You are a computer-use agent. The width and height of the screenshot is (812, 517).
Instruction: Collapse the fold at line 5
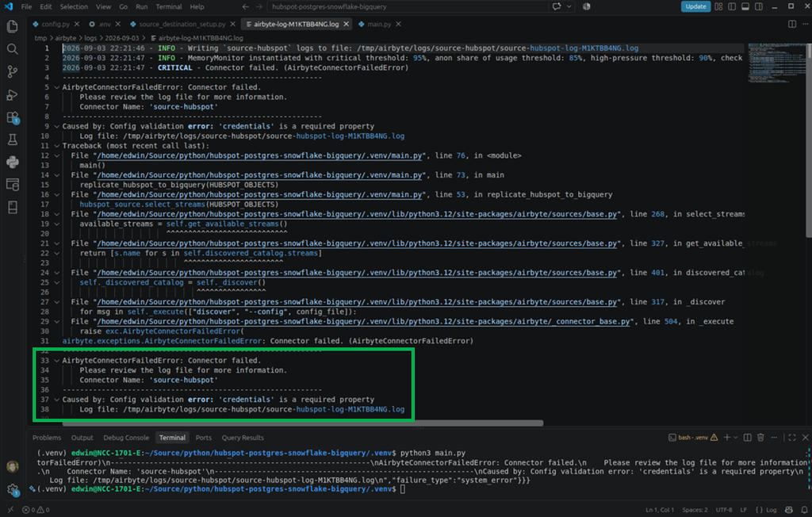(x=56, y=87)
